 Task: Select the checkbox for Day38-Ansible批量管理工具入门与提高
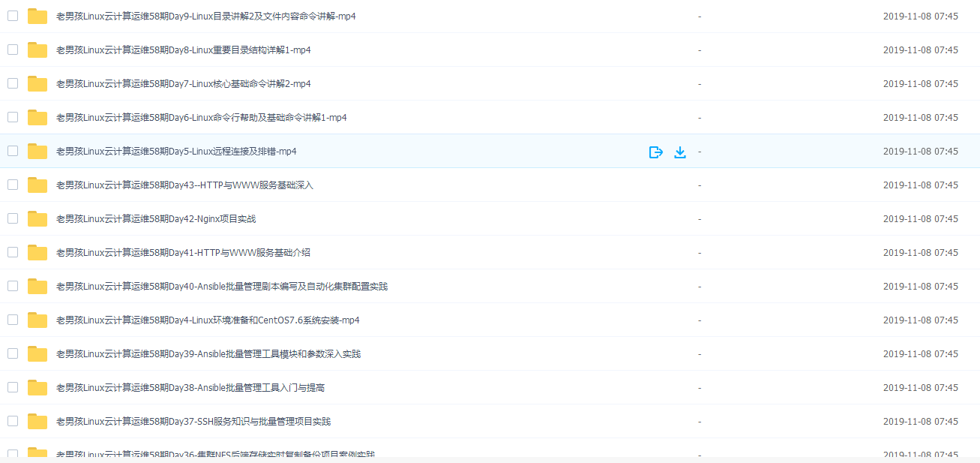(13, 387)
